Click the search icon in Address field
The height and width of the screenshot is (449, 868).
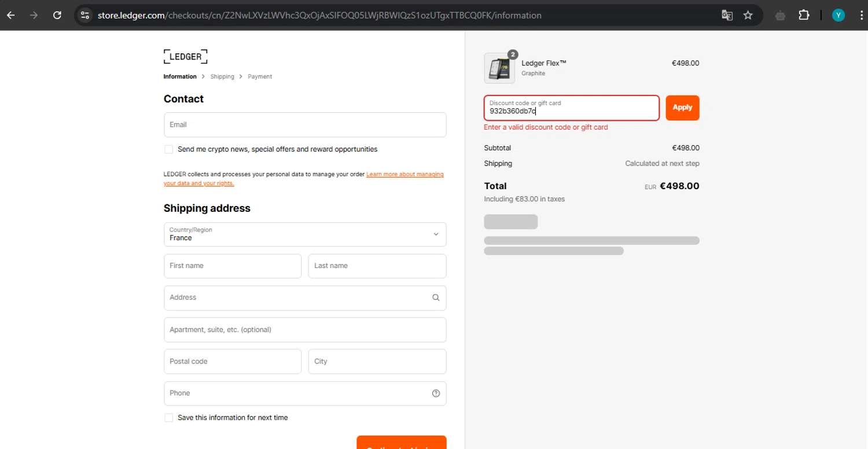pos(436,297)
